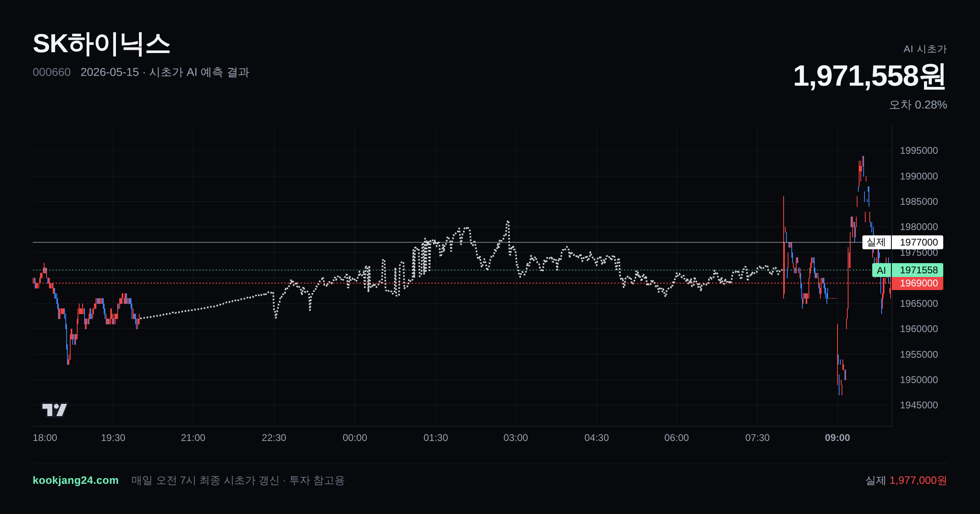Click the 19:30 time axis label
Viewport: 980px width, 514px height.
tap(113, 438)
